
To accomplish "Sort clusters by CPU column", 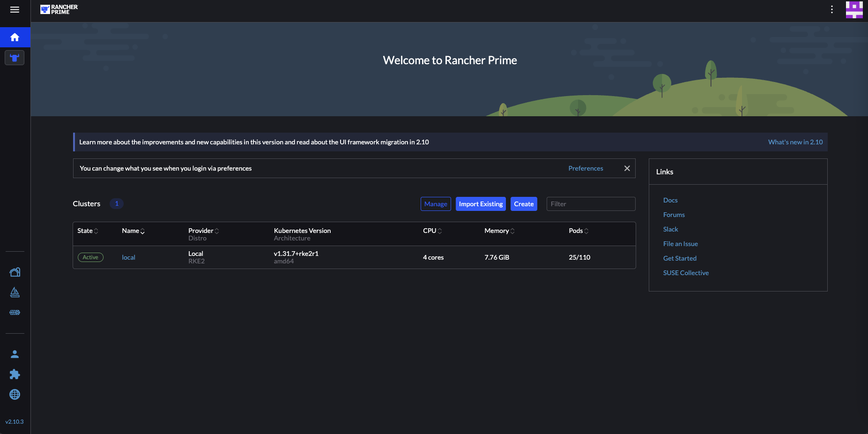I will tap(432, 231).
